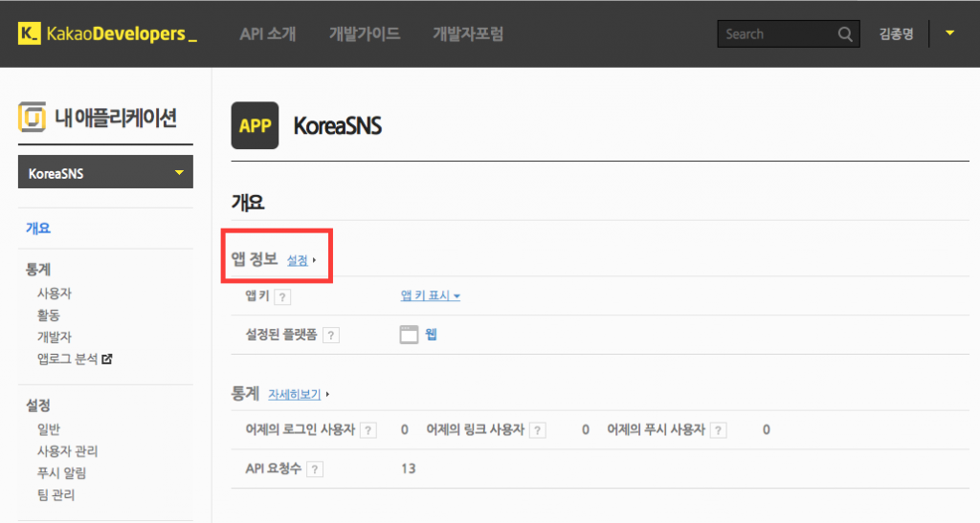
Task: Click the user name 김종명
Action: click(x=896, y=34)
